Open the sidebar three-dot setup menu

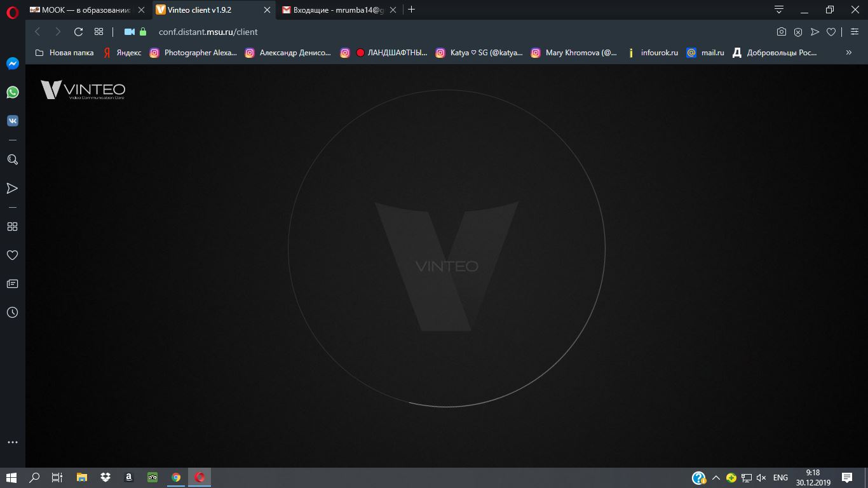coord(12,442)
